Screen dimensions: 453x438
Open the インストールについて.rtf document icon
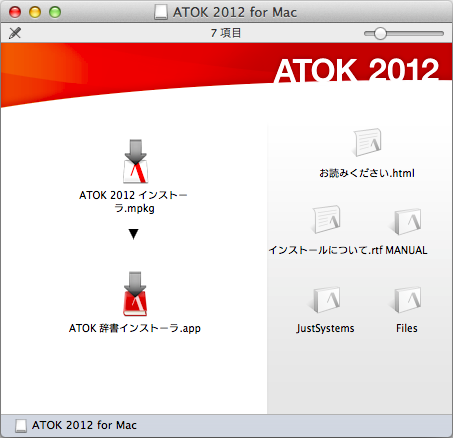(327, 219)
